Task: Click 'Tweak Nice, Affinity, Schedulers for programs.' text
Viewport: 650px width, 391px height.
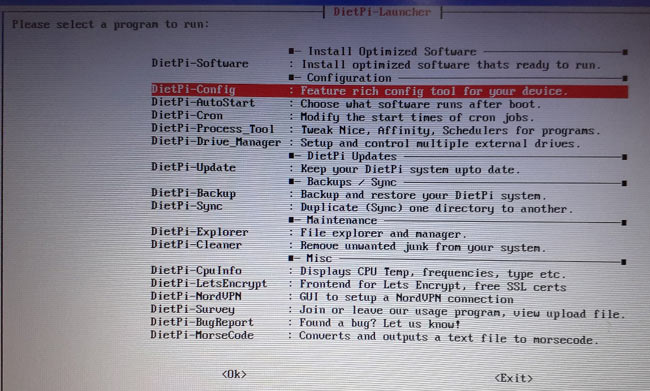Action: [x=451, y=131]
